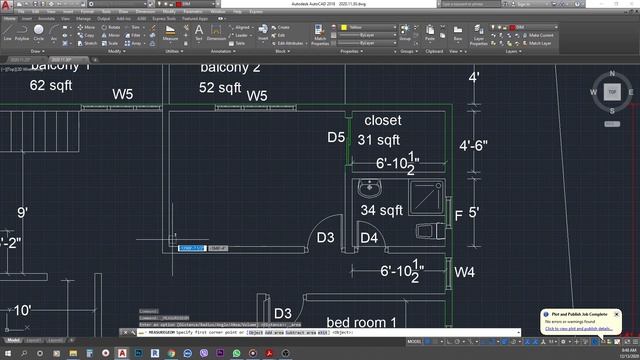Click the Paste icon
Screen dimensions: 640x360
coord(430,33)
